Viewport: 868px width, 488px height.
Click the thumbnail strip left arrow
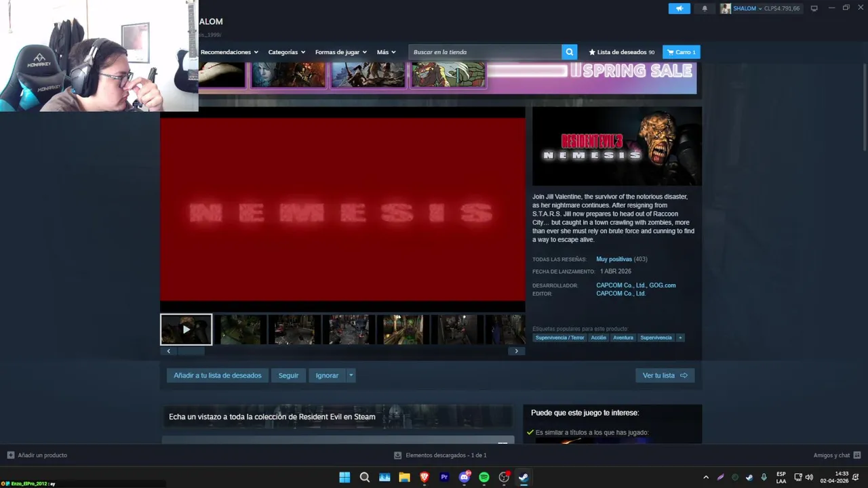[168, 351]
